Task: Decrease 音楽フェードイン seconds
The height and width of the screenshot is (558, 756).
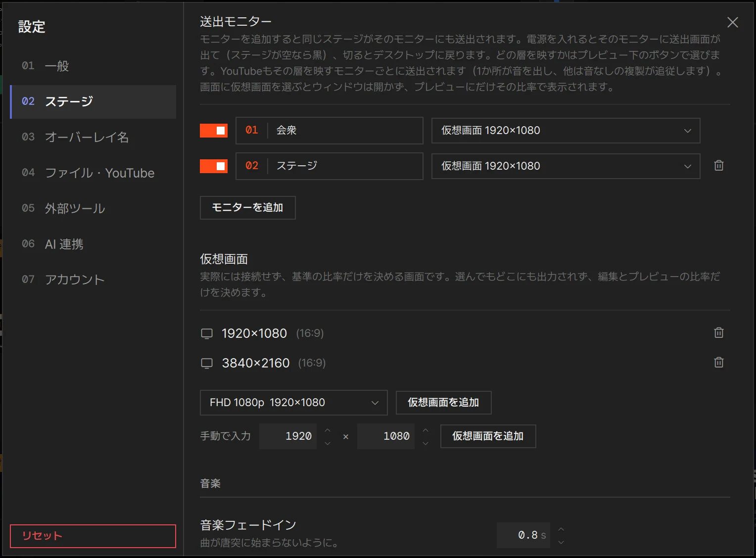Action: 561,543
